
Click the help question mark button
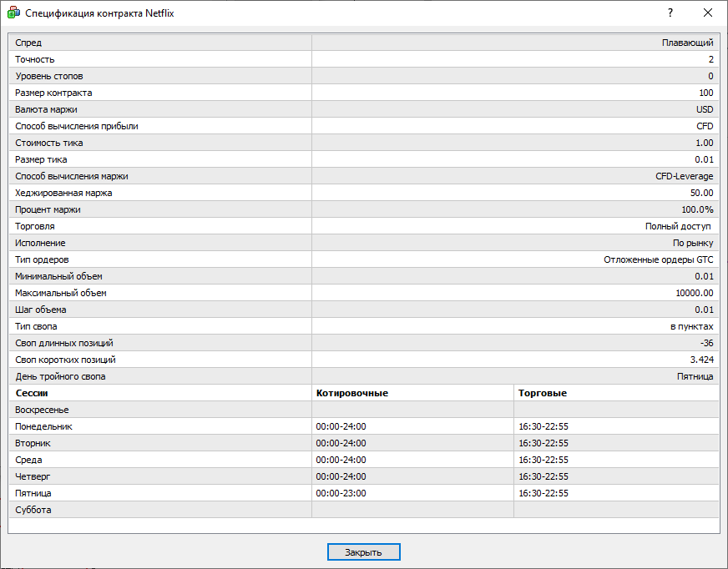click(x=670, y=13)
